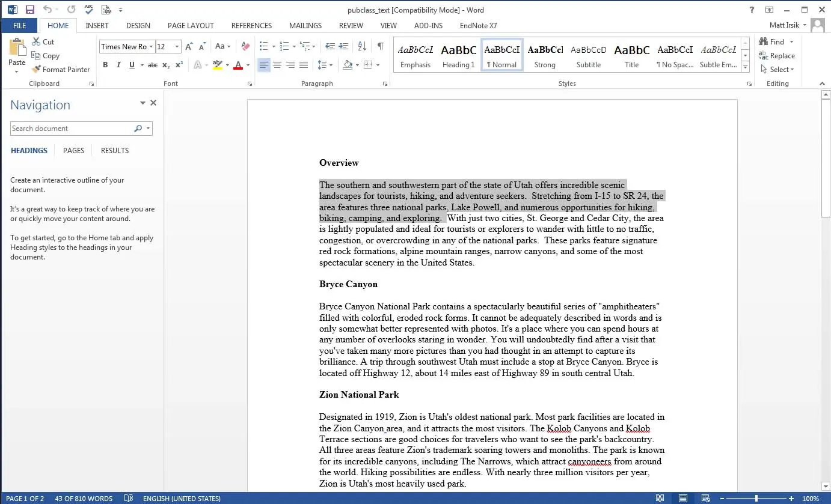
Task: Grow the font size
Action: (x=189, y=46)
